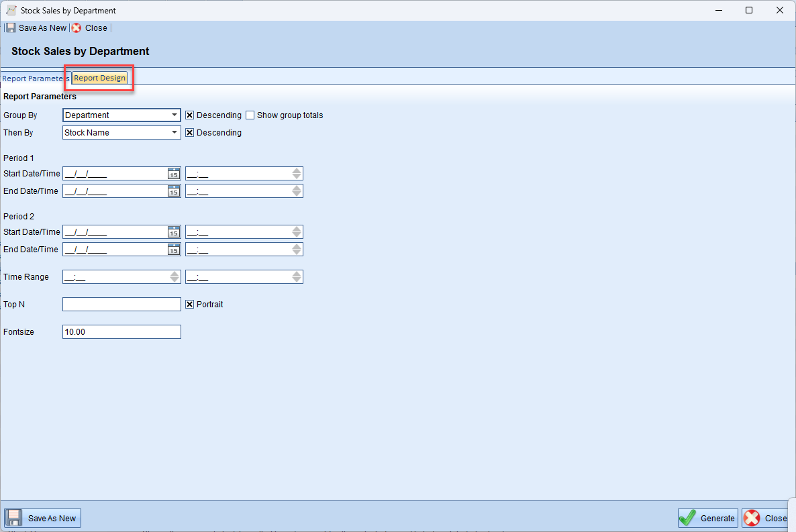Uncheck Descending for Group By
The height and width of the screenshot is (532, 796).
190,115
